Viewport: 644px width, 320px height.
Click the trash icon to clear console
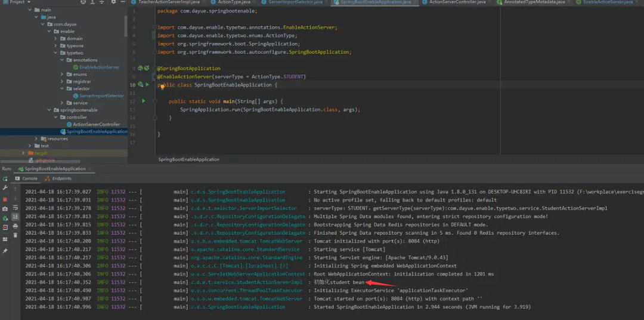click(16, 235)
